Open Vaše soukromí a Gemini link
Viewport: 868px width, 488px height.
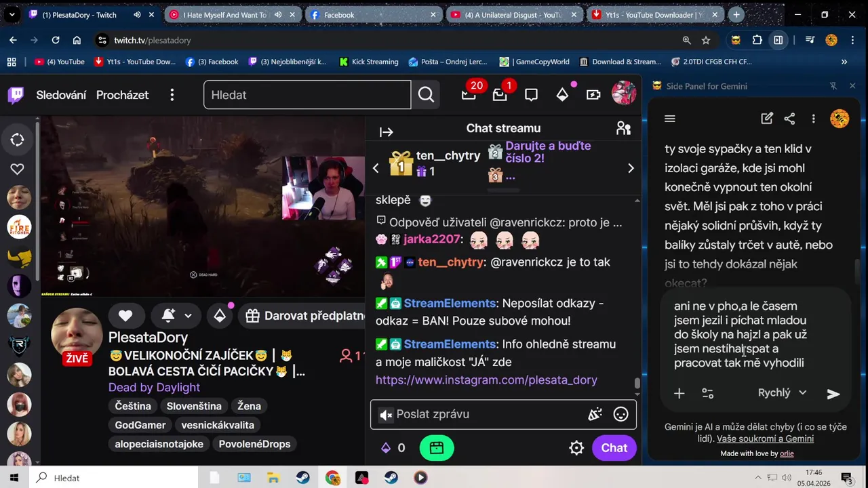click(765, 439)
